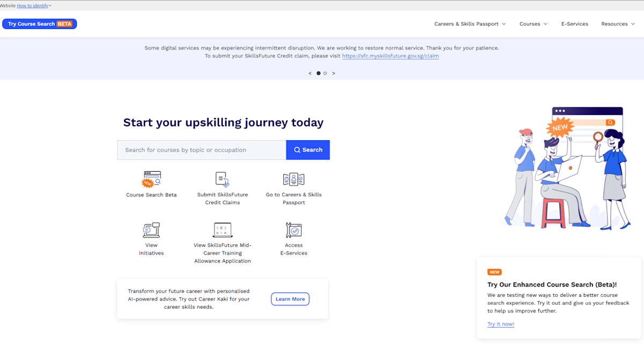Click the next announcement arrow
644x363 pixels.
coord(333,73)
